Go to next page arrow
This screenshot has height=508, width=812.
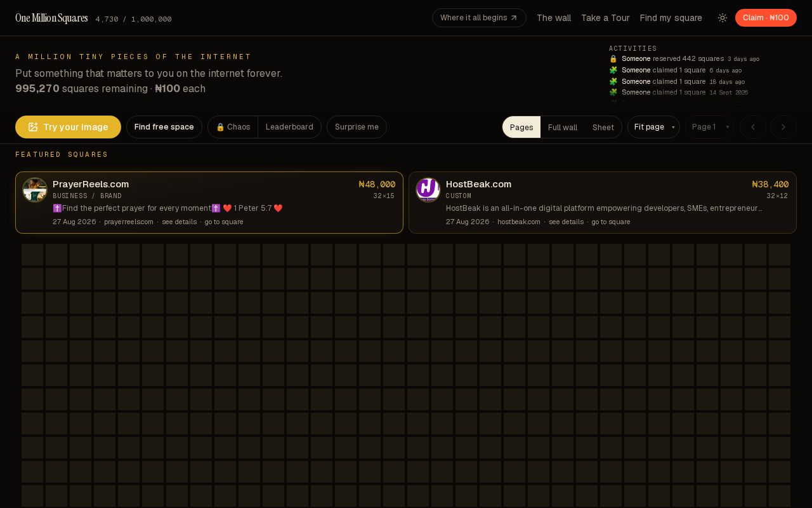click(x=783, y=127)
